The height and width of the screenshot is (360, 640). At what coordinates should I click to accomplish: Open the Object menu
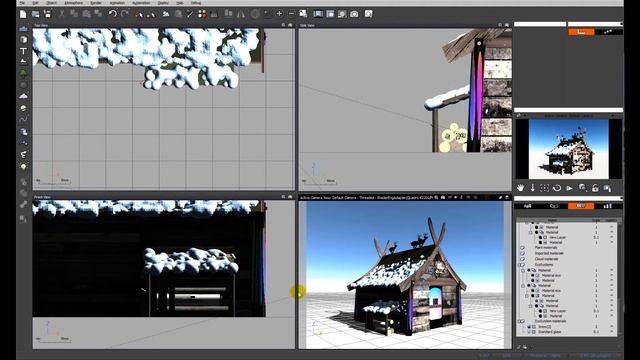pos(51,3)
